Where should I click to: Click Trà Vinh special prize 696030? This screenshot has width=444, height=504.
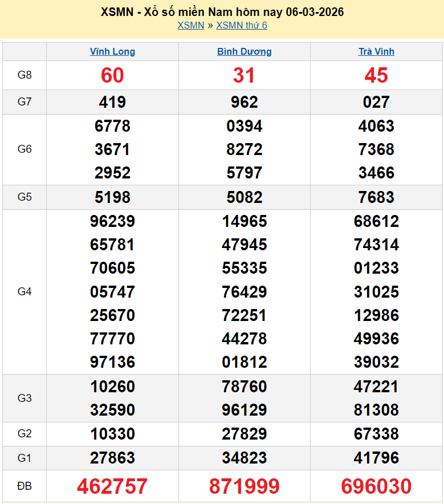tap(376, 486)
